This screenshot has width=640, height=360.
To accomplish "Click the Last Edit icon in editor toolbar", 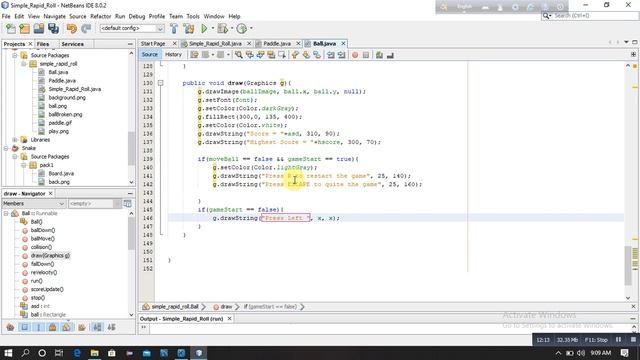I will point(194,55).
